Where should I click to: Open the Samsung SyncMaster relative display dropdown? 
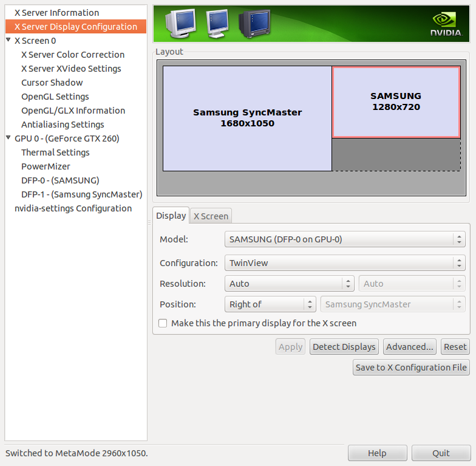pos(393,304)
